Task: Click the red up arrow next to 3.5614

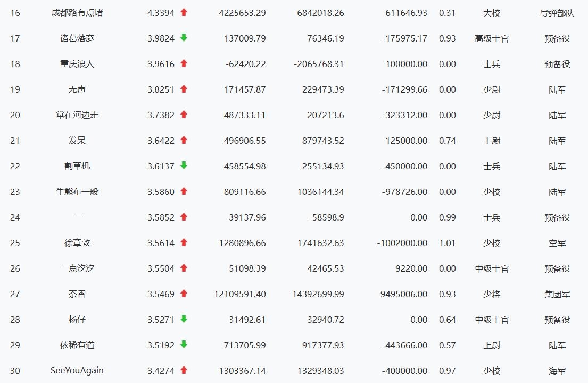Action: 184,242
